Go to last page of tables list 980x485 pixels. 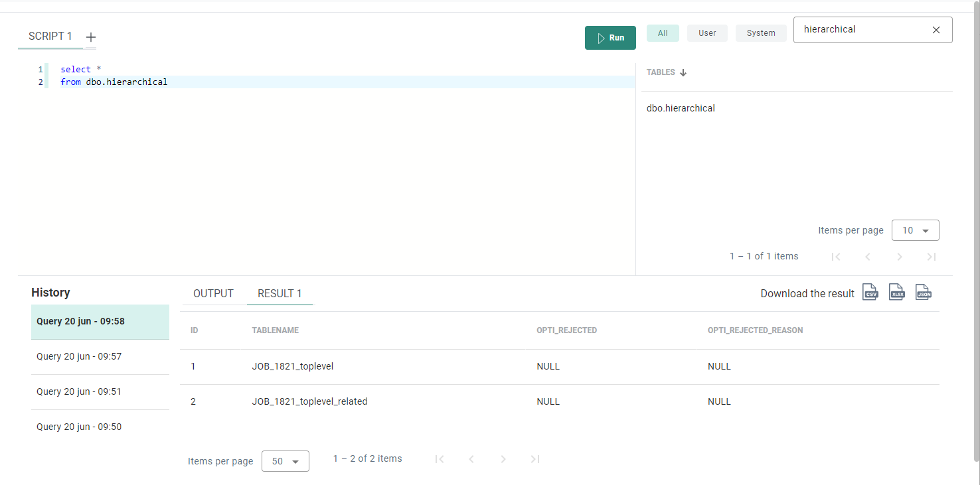[931, 257]
